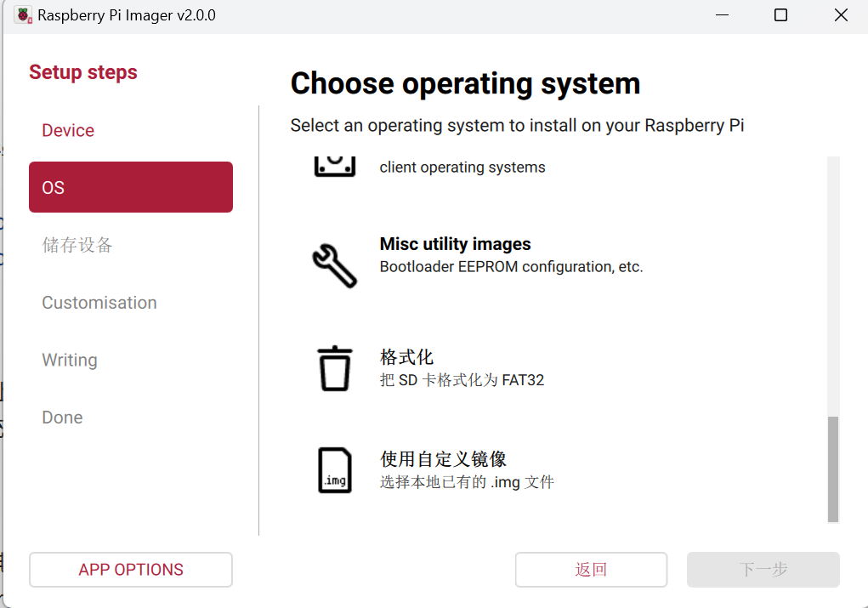Image resolution: width=868 pixels, height=608 pixels.
Task: Click the partially visible icon beside client operating systems
Action: [x=335, y=166]
